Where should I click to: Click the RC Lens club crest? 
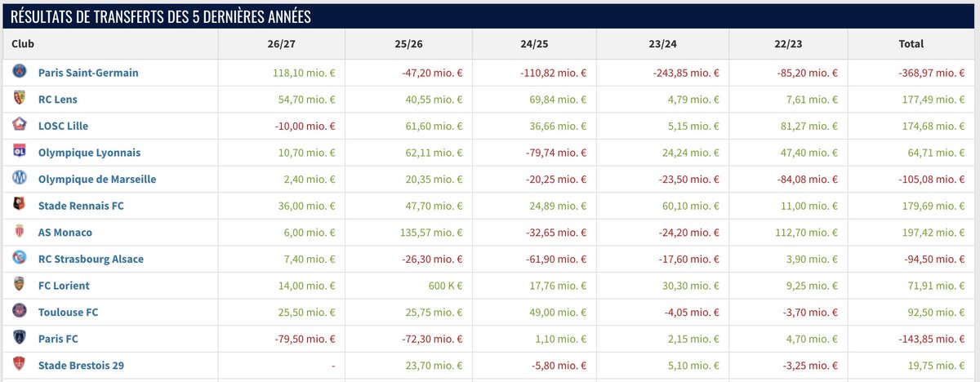point(20,99)
